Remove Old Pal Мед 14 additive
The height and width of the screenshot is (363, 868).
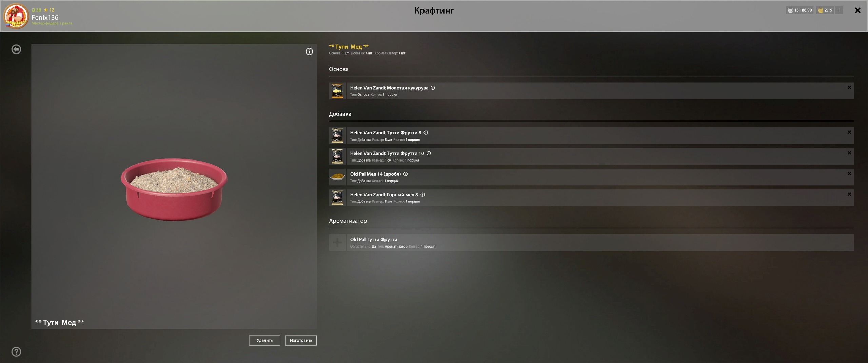pyautogui.click(x=849, y=174)
